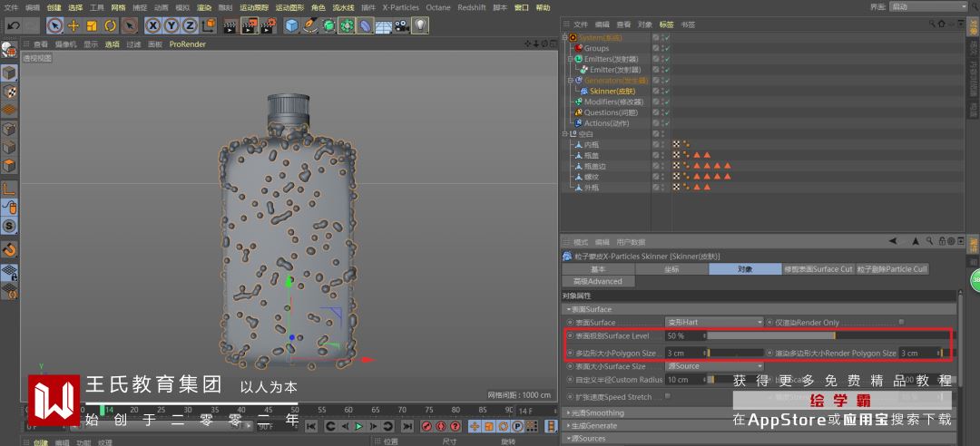
Task: Click the Render View clapperboard icon
Action: (x=229, y=25)
